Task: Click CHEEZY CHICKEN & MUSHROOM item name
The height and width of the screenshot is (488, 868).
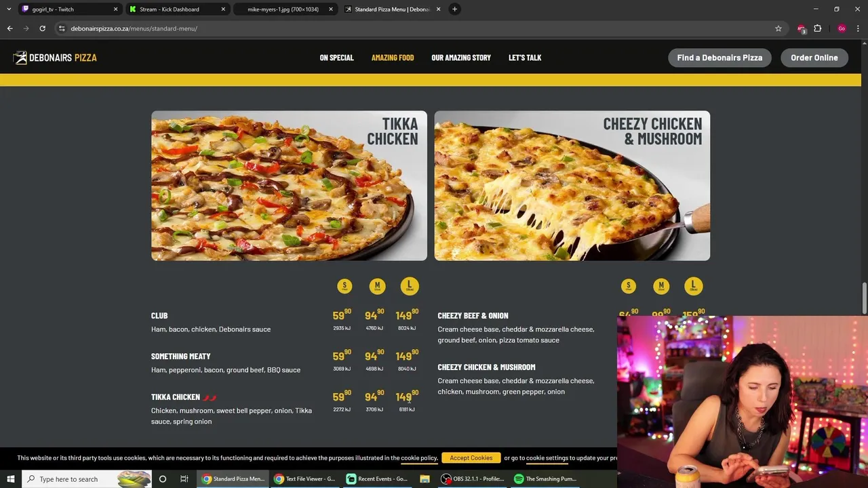Action: [486, 367]
